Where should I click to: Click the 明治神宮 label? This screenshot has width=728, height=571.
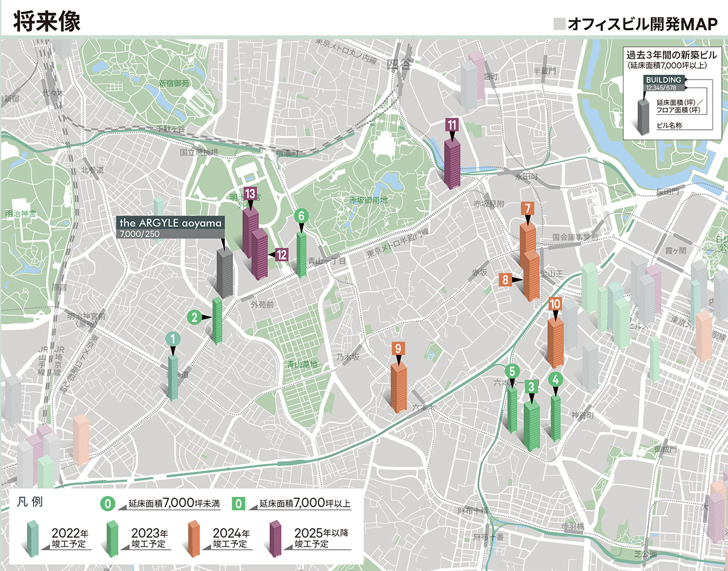point(20,214)
